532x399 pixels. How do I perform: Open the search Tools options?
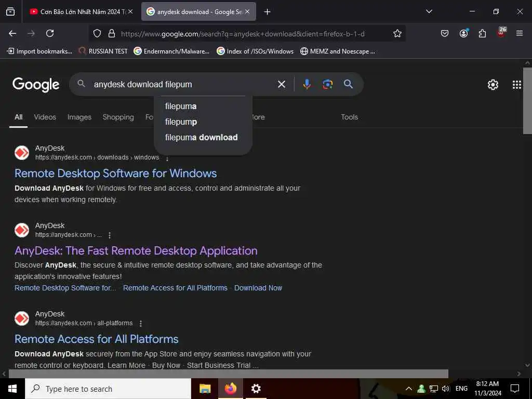click(x=350, y=117)
